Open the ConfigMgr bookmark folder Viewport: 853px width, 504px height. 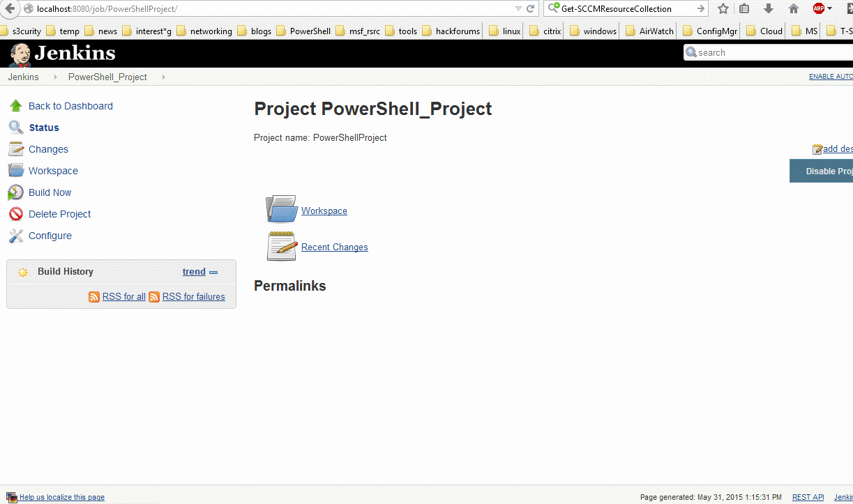pyautogui.click(x=710, y=31)
